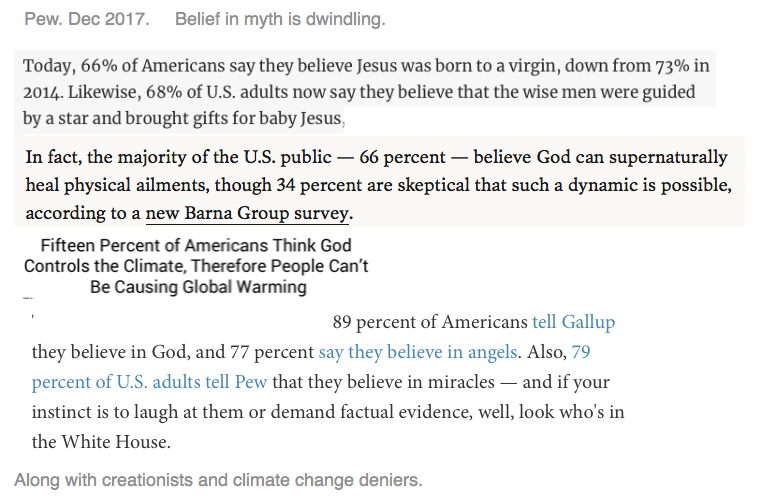
Task: Click the closing line "Along with creationists and climate change deniers."
Action: point(218,480)
